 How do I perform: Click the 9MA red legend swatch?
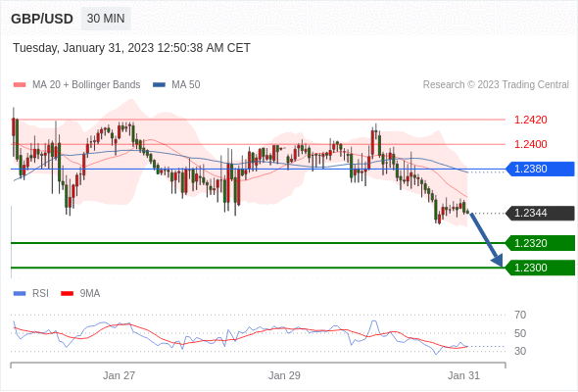pyautogui.click(x=67, y=294)
